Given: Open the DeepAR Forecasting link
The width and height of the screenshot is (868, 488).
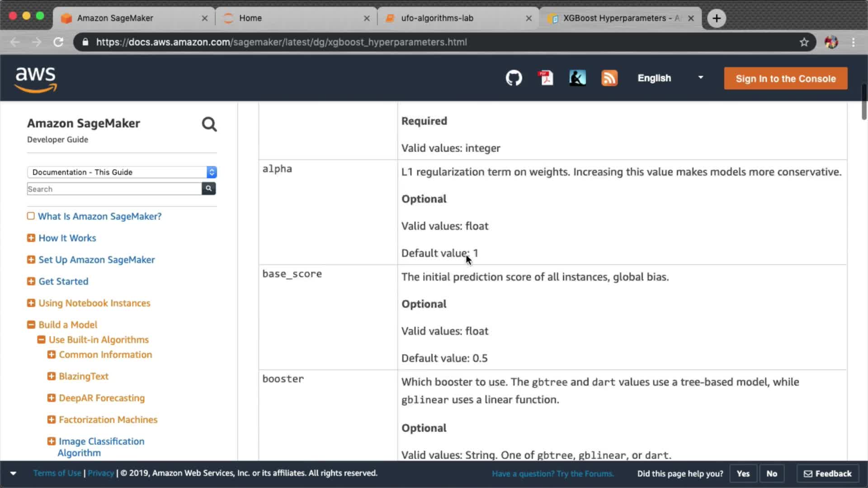Looking at the screenshot, I should coord(102,398).
